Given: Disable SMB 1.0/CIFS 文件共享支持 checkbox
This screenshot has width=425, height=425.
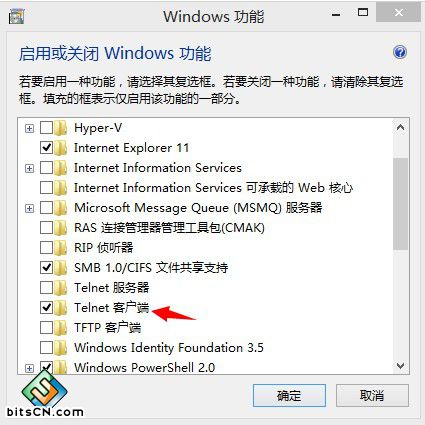Looking at the screenshot, I should click(46, 268).
